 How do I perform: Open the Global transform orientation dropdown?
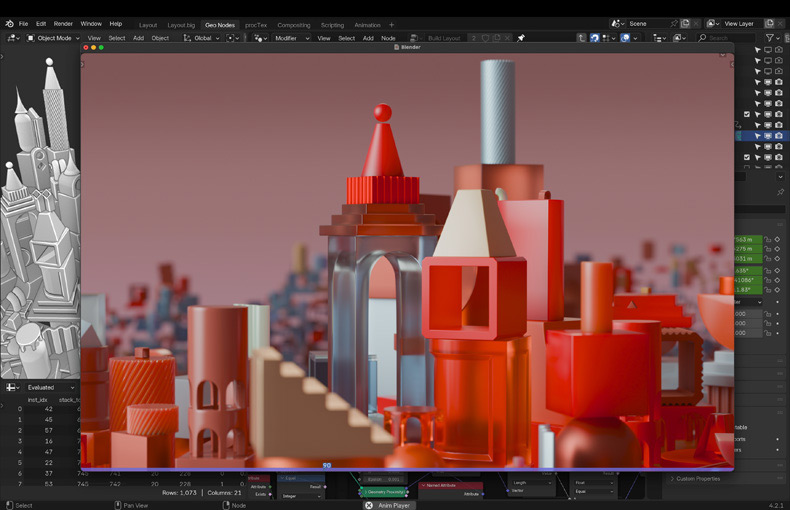coord(204,38)
